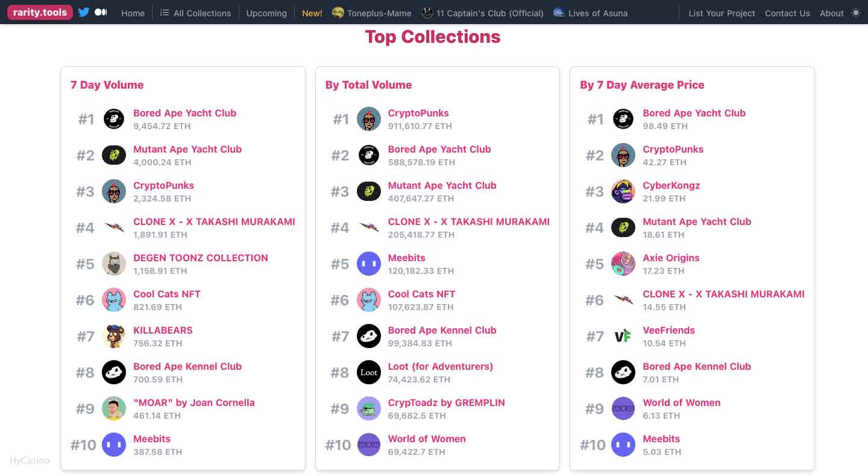Open Toneplus-Mame new collection link
Viewport: 868px width, 476px height.
coord(372,13)
